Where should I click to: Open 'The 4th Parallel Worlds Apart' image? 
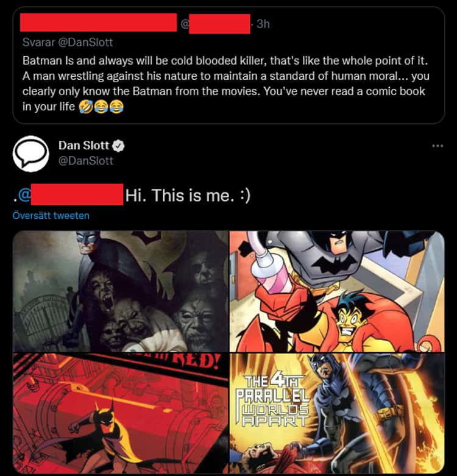(337, 413)
